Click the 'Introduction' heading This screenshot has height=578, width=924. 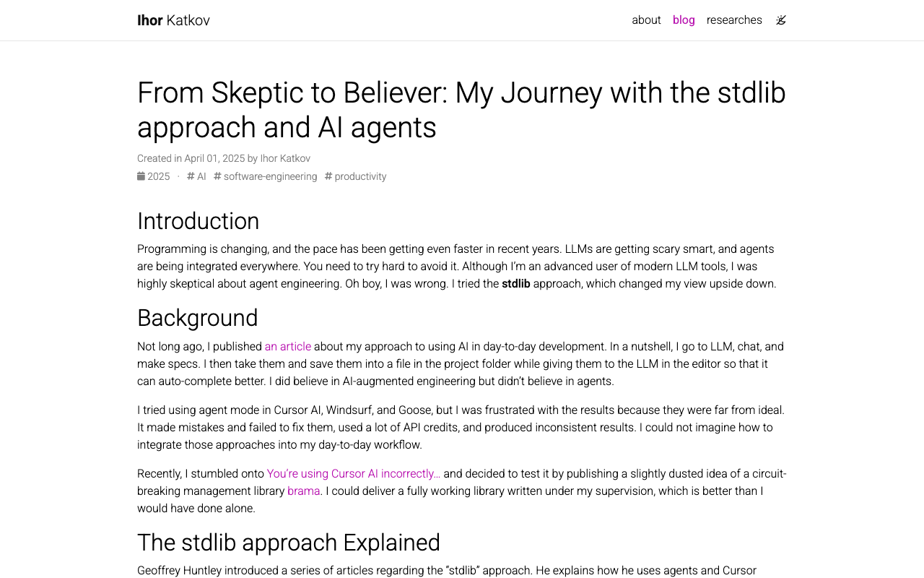tap(198, 220)
